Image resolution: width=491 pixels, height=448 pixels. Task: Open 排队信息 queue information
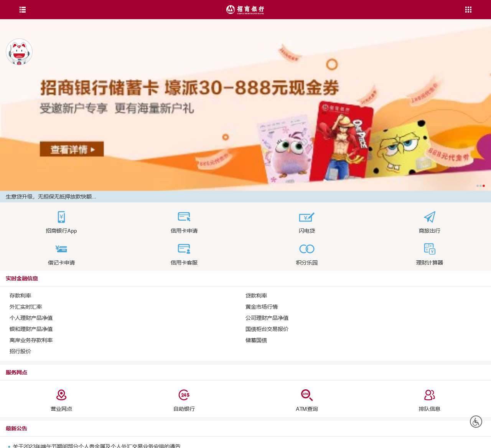point(429,399)
